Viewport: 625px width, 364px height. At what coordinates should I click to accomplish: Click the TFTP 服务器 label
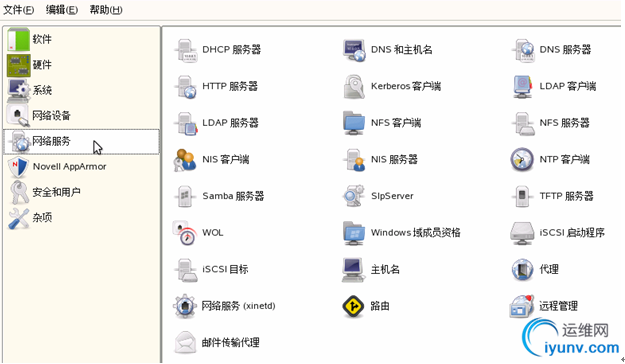pyautogui.click(x=566, y=196)
